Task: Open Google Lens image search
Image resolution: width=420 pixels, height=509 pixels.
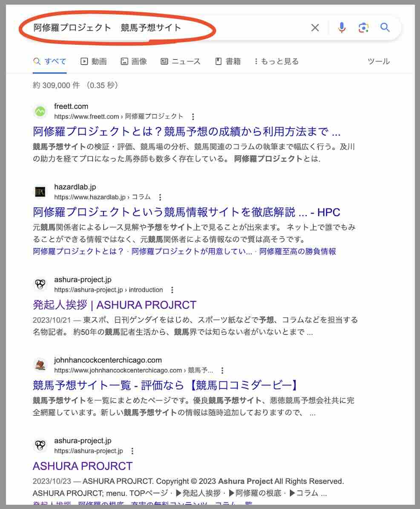Action: (x=363, y=28)
